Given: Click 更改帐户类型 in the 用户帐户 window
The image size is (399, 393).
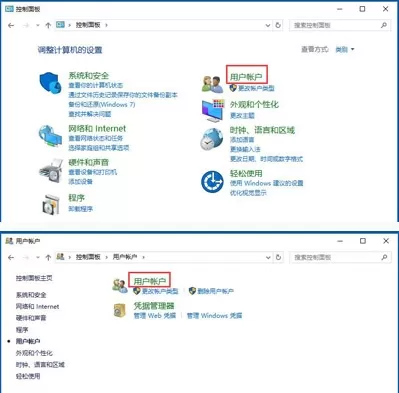Looking at the screenshot, I should click(x=160, y=291).
